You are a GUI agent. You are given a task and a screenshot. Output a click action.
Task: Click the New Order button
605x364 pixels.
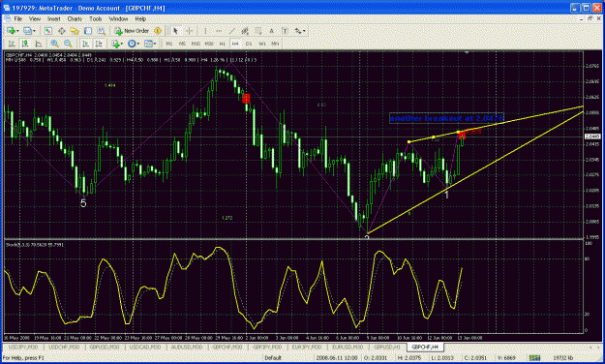tap(132, 31)
